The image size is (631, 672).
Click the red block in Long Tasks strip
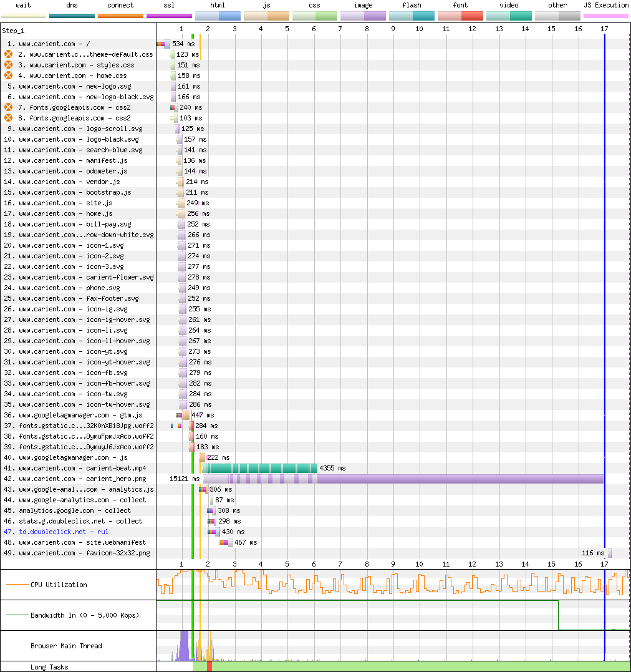pyautogui.click(x=210, y=666)
